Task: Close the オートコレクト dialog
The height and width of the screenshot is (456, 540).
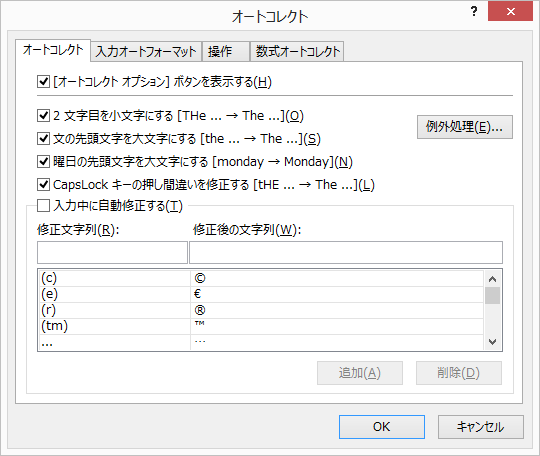Action: point(510,11)
